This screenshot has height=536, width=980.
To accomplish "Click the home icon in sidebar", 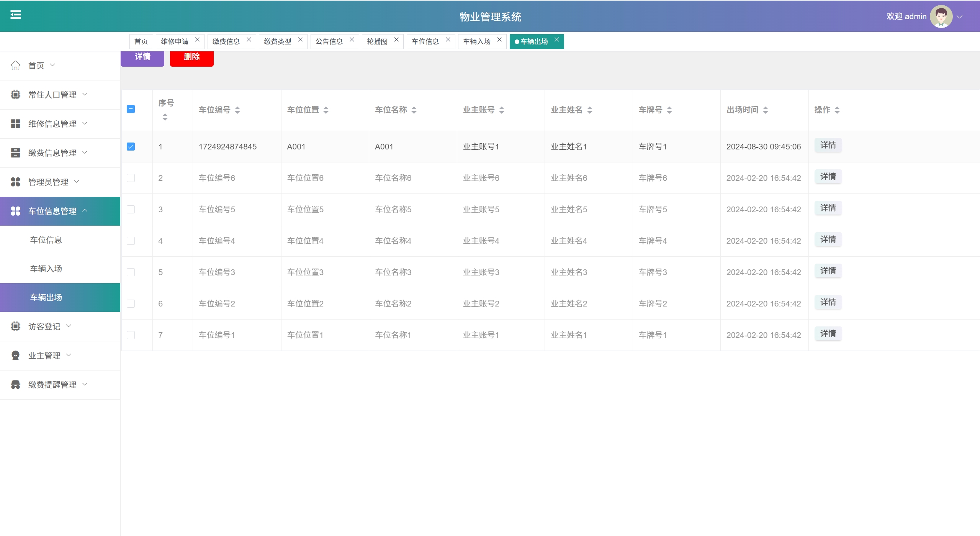I will pyautogui.click(x=15, y=66).
